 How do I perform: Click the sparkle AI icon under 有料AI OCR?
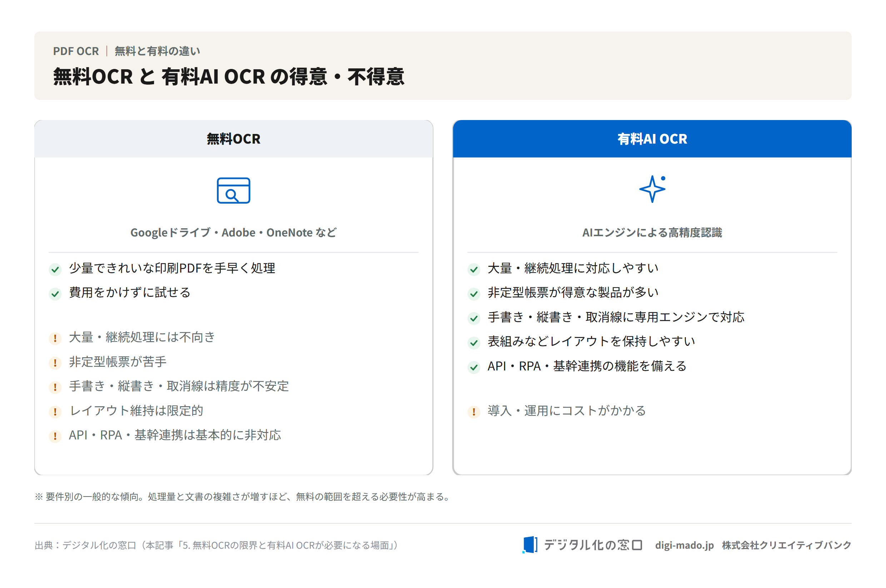(x=652, y=189)
